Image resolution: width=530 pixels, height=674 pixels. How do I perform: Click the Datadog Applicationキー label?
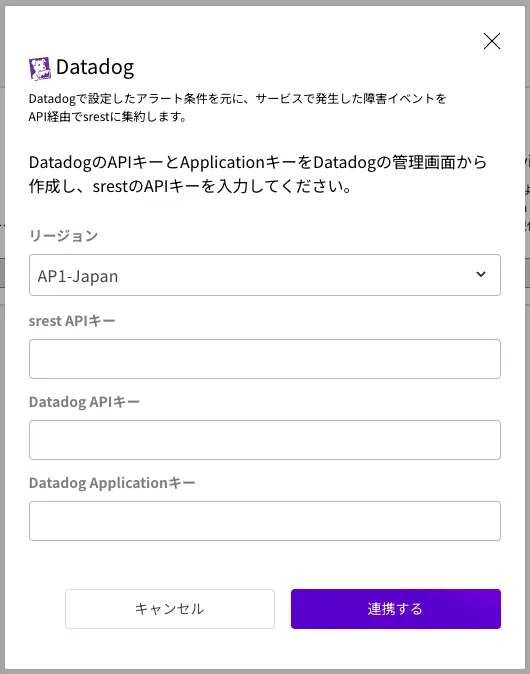(112, 483)
